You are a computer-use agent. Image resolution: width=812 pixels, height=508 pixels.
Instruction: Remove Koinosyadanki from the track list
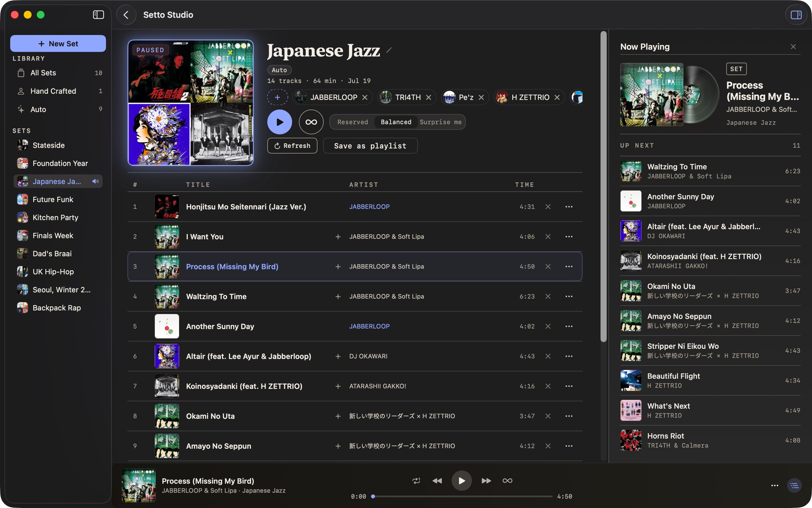tap(548, 386)
